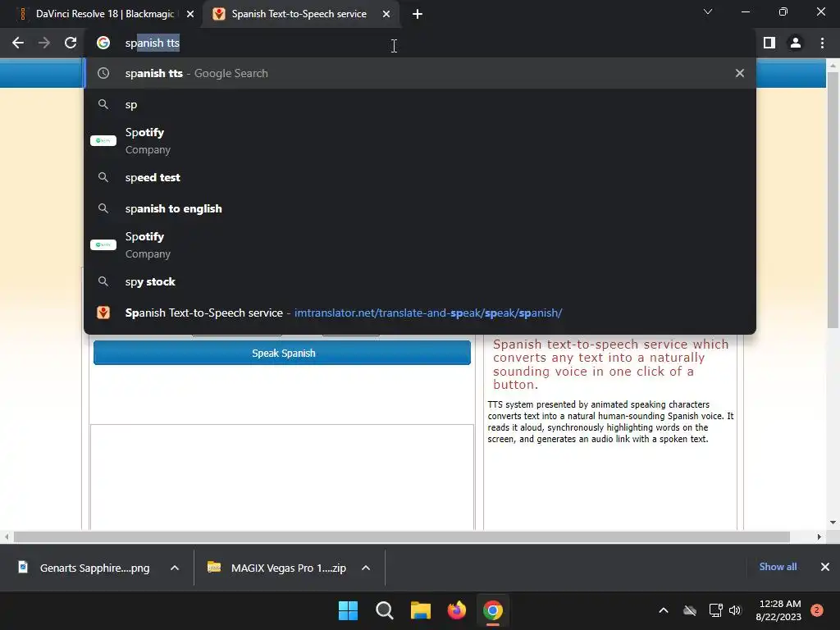Open Windows taskbar search

point(385,610)
